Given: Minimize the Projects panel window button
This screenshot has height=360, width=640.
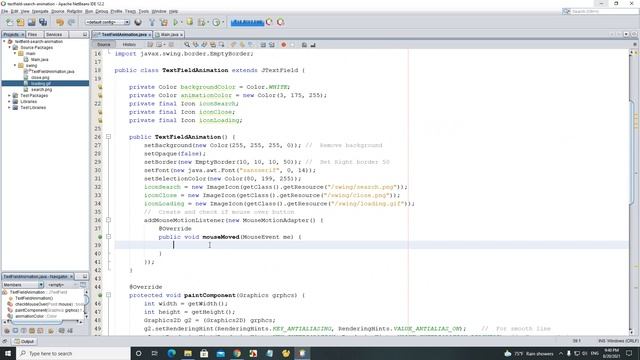Looking at the screenshot, I should [x=85, y=35].
